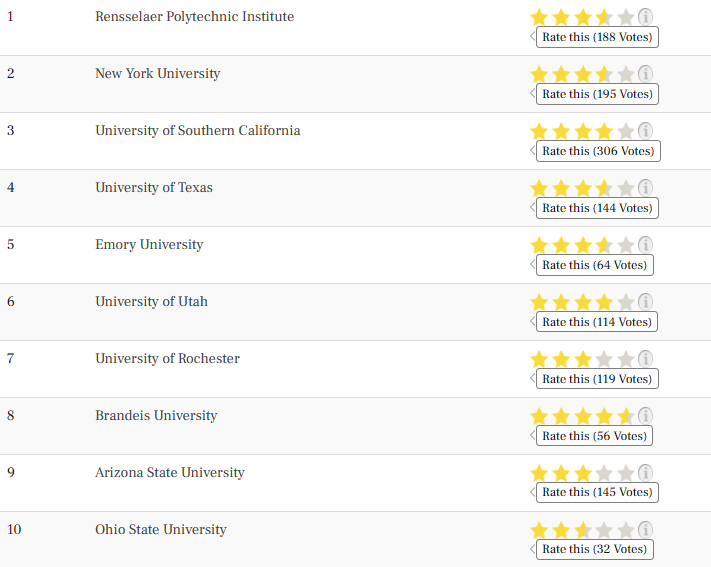Screen dimensions: 711x567
Task: Rate New York University one star
Action: coord(539,74)
